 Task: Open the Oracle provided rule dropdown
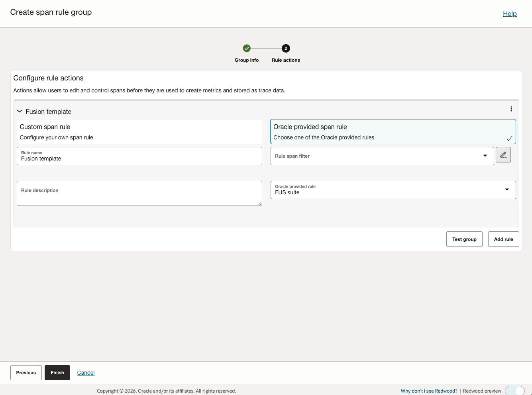pyautogui.click(x=507, y=190)
